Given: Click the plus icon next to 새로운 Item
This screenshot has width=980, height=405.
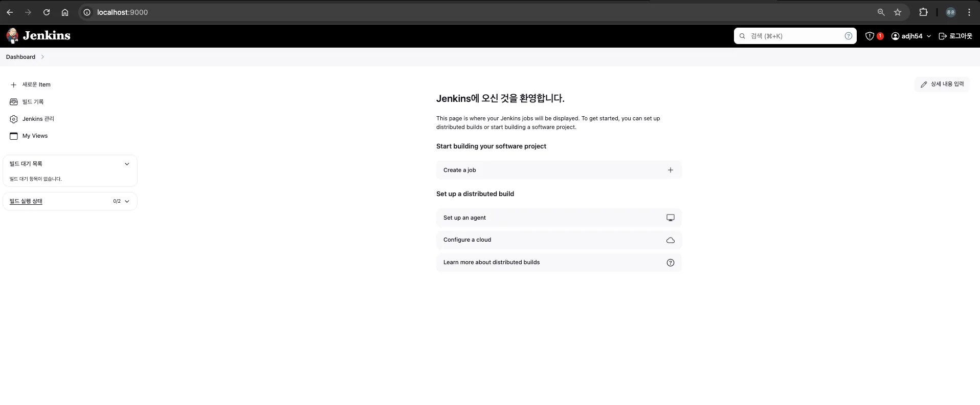Looking at the screenshot, I should 14,85.
